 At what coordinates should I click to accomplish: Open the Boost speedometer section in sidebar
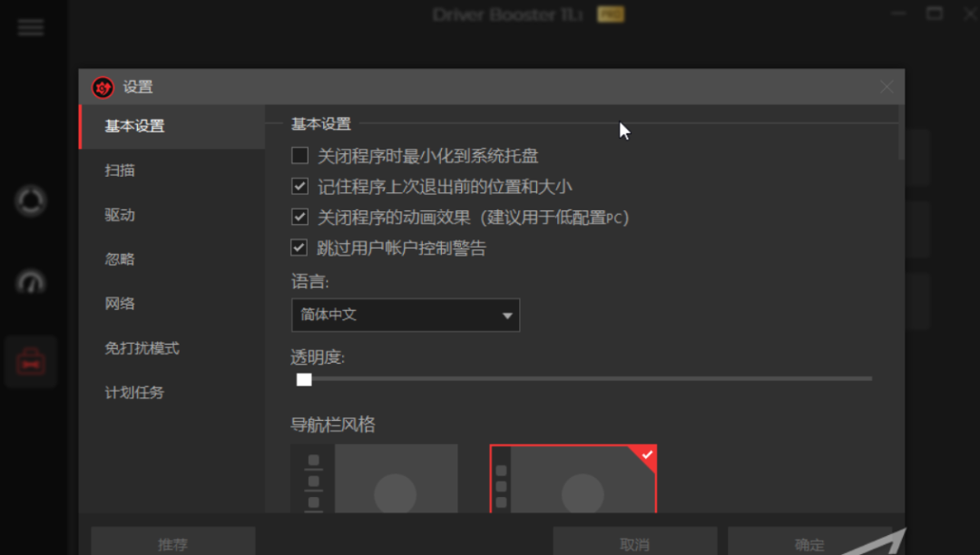(31, 282)
